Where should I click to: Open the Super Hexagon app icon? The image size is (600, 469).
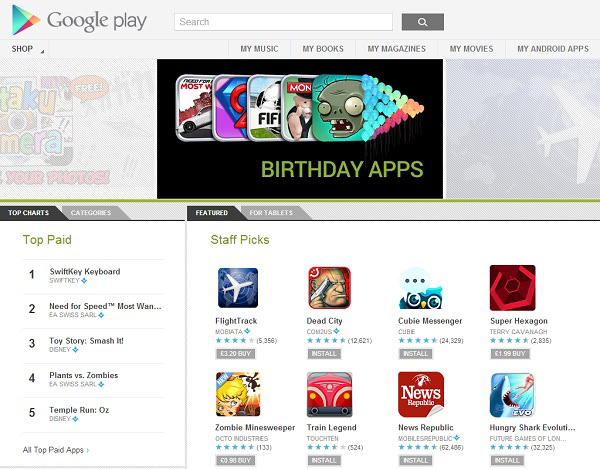coord(512,288)
